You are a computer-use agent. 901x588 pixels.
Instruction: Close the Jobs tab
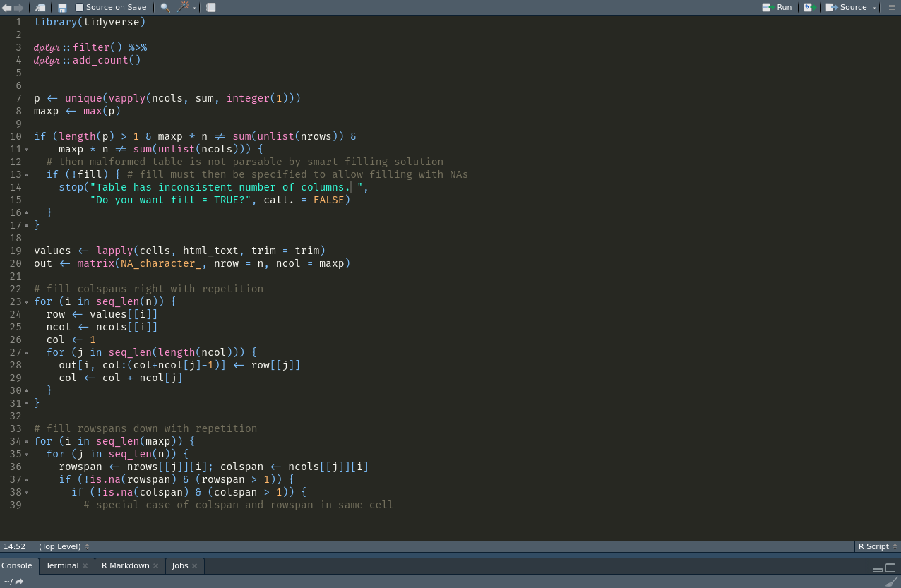(x=195, y=566)
